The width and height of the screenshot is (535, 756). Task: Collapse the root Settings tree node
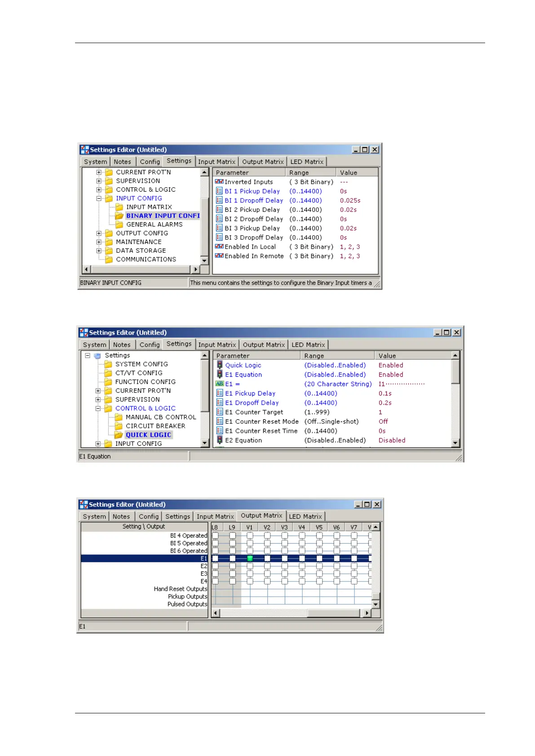[88, 356]
